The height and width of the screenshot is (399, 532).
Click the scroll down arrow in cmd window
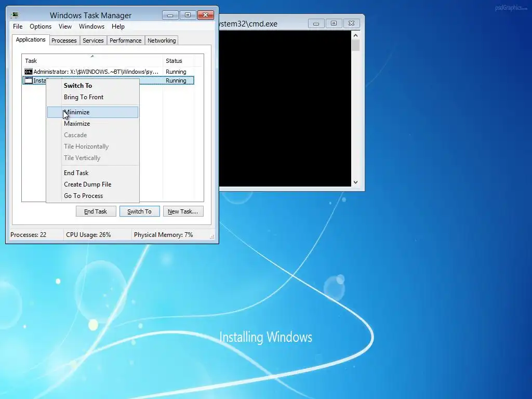click(x=355, y=182)
